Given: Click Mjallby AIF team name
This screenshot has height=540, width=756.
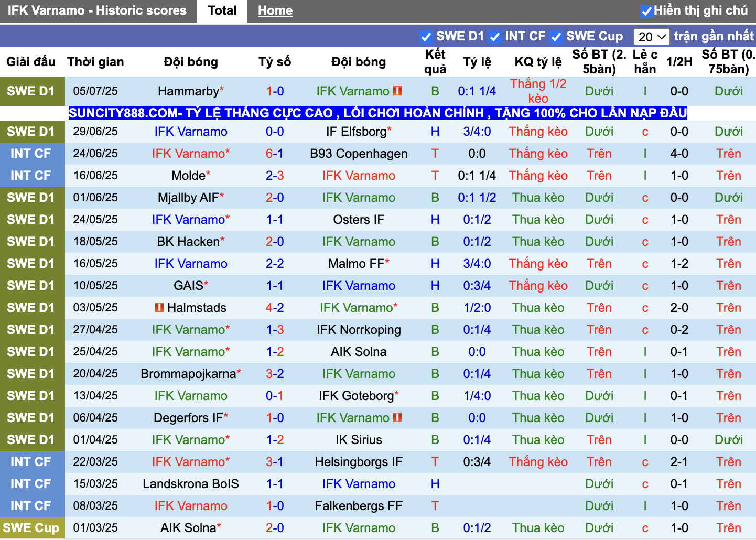Looking at the screenshot, I should pyautogui.click(x=188, y=198).
